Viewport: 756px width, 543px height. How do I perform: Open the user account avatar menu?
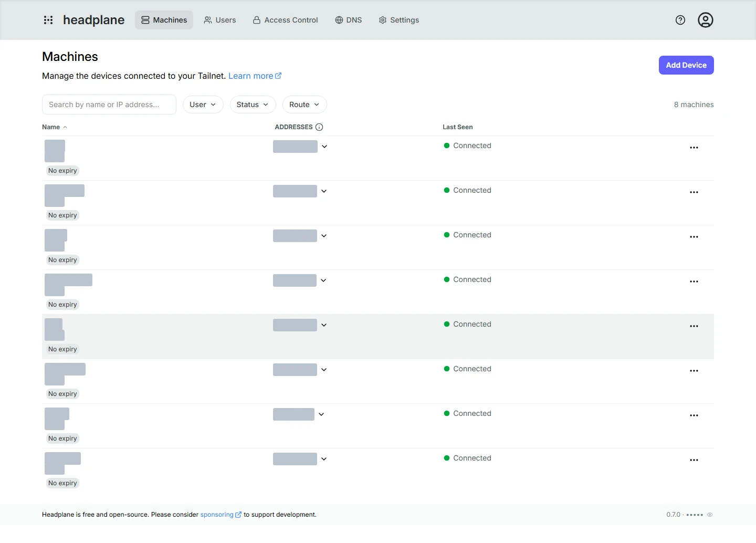tap(706, 20)
